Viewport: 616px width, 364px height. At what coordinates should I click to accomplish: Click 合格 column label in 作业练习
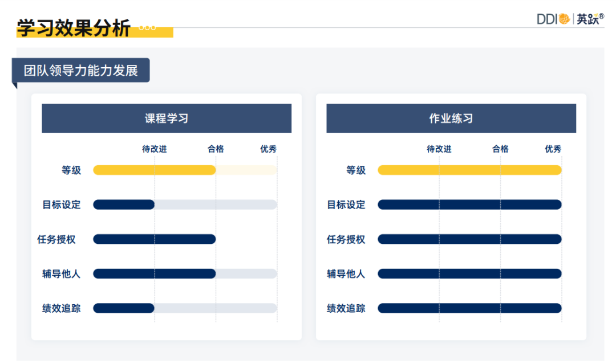click(501, 149)
